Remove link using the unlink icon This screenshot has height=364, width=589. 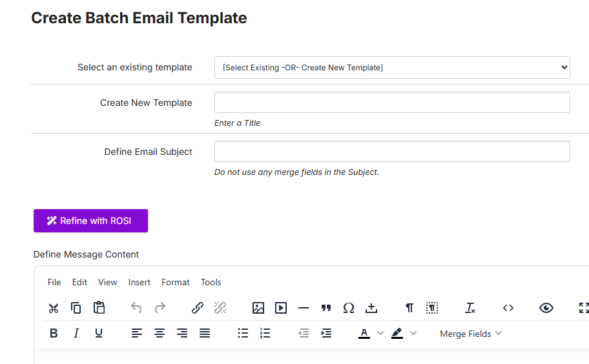(x=220, y=308)
